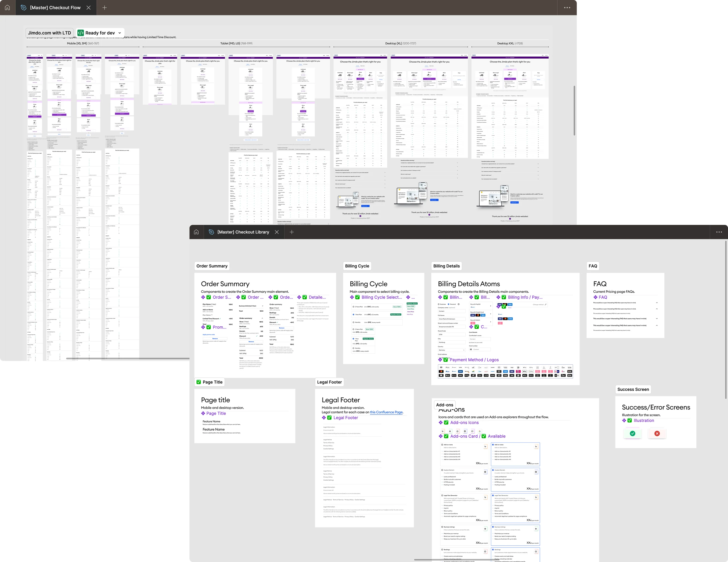Tick the unchecked Legal Text Generator checkbox
The image size is (728, 562).
click(x=442, y=495)
